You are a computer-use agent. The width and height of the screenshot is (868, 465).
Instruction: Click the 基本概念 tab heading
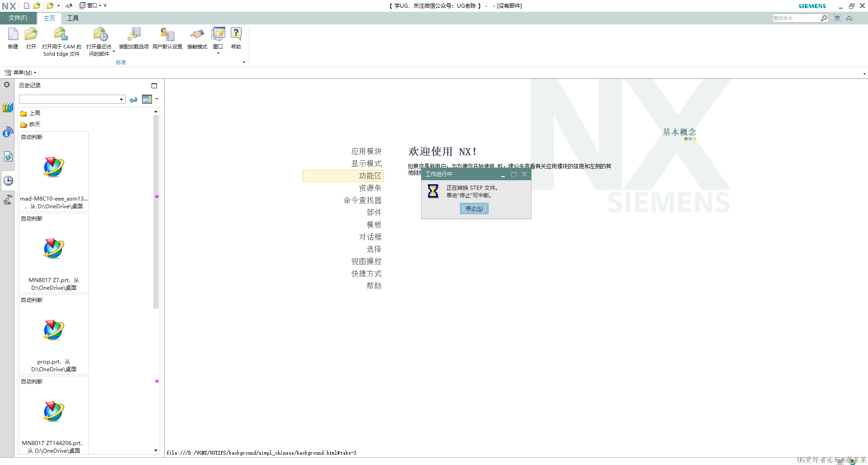[x=679, y=132]
